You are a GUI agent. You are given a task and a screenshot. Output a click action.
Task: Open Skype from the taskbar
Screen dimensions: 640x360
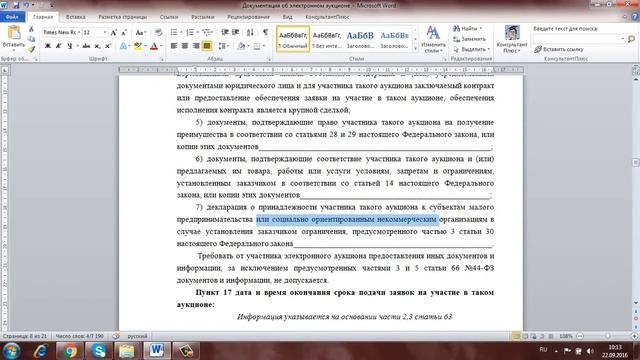(x=98, y=351)
